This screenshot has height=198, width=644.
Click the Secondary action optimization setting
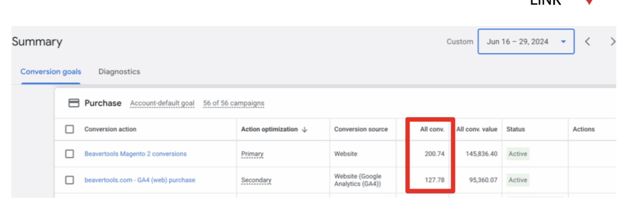tap(256, 180)
